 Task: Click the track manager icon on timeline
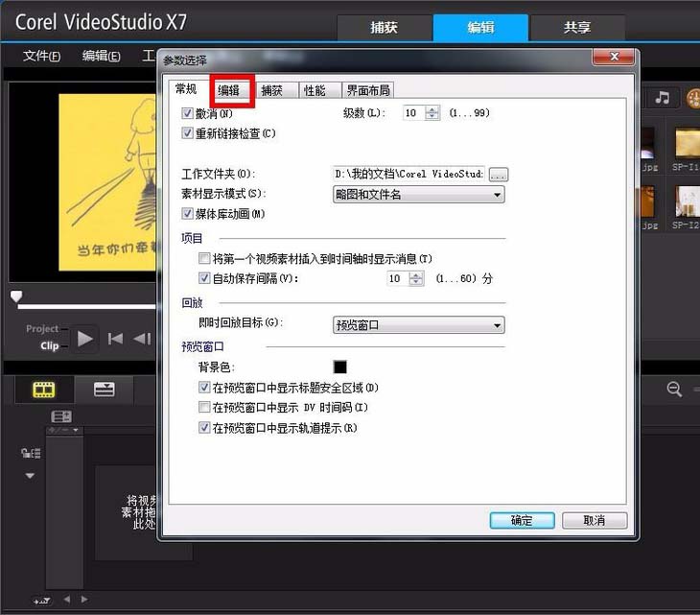tap(61, 416)
